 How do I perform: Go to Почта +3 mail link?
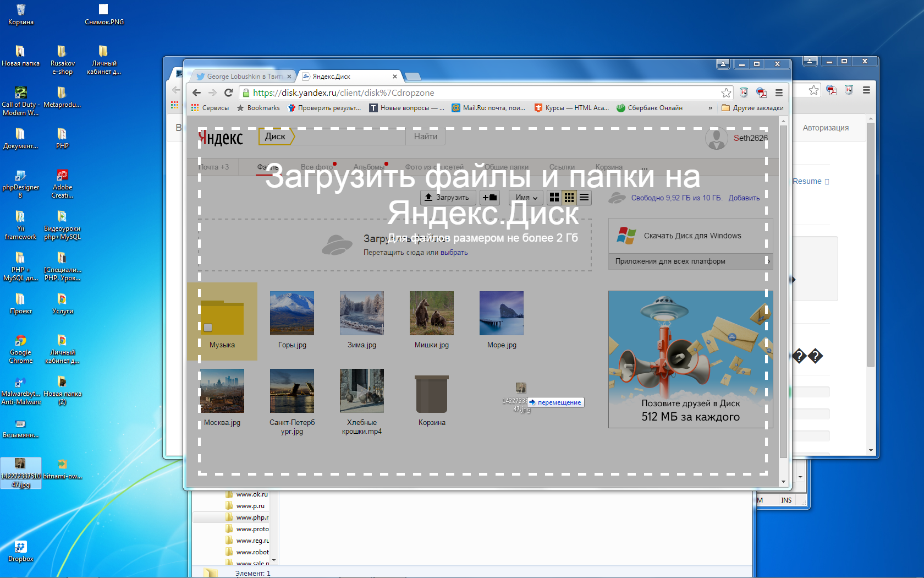(x=213, y=167)
